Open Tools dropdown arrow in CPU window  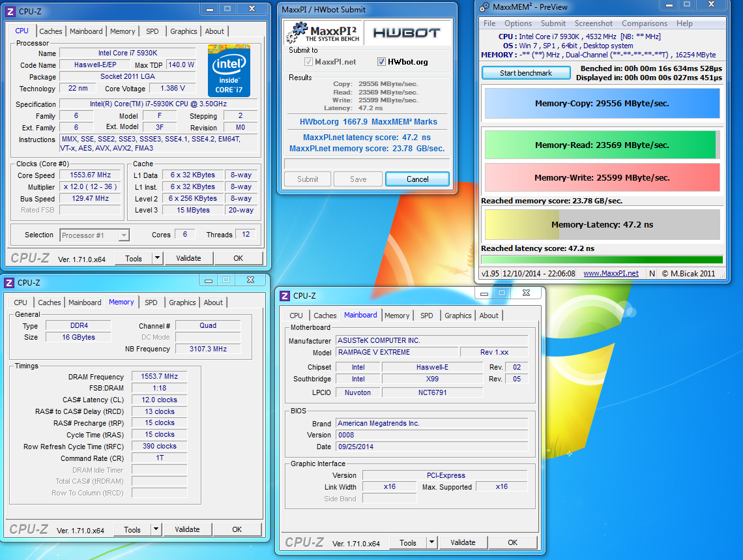(158, 258)
